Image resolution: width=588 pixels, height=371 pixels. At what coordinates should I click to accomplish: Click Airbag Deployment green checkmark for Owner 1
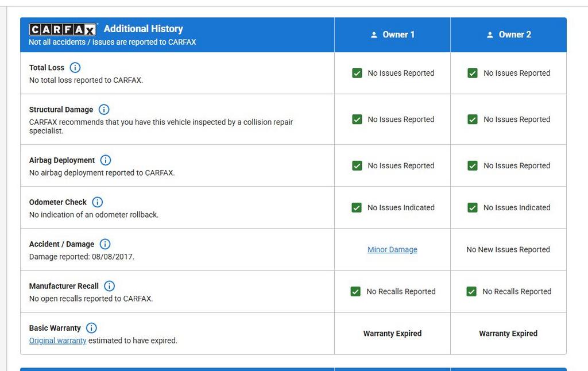point(357,166)
